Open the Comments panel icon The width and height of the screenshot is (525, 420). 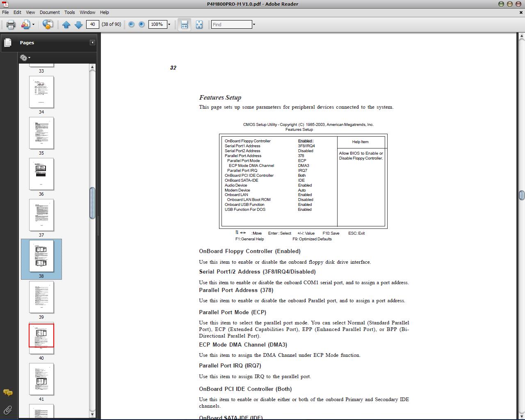(8, 393)
